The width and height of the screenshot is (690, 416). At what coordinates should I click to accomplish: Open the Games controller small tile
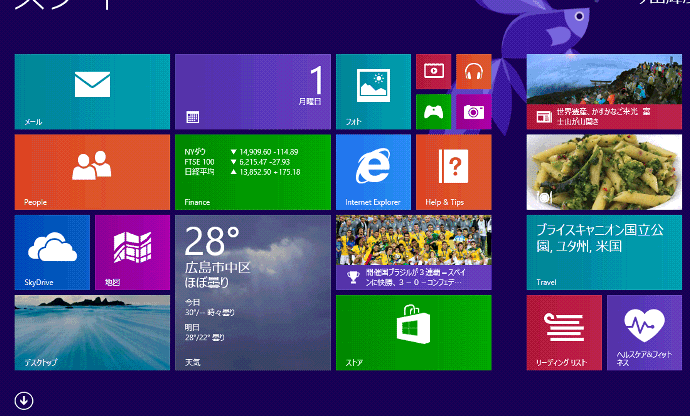[433, 112]
